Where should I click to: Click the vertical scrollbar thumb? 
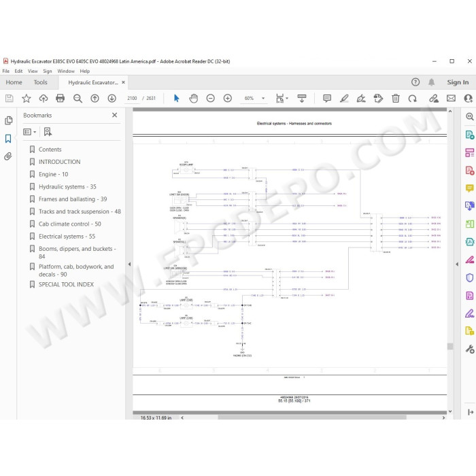point(450,346)
